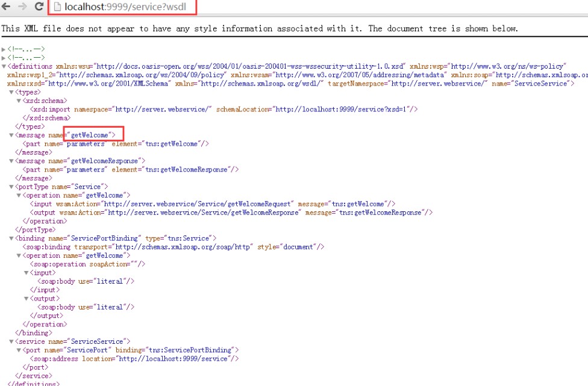Collapse the xsd:schema element
This screenshot has height=386, width=588.
[x=19, y=101]
